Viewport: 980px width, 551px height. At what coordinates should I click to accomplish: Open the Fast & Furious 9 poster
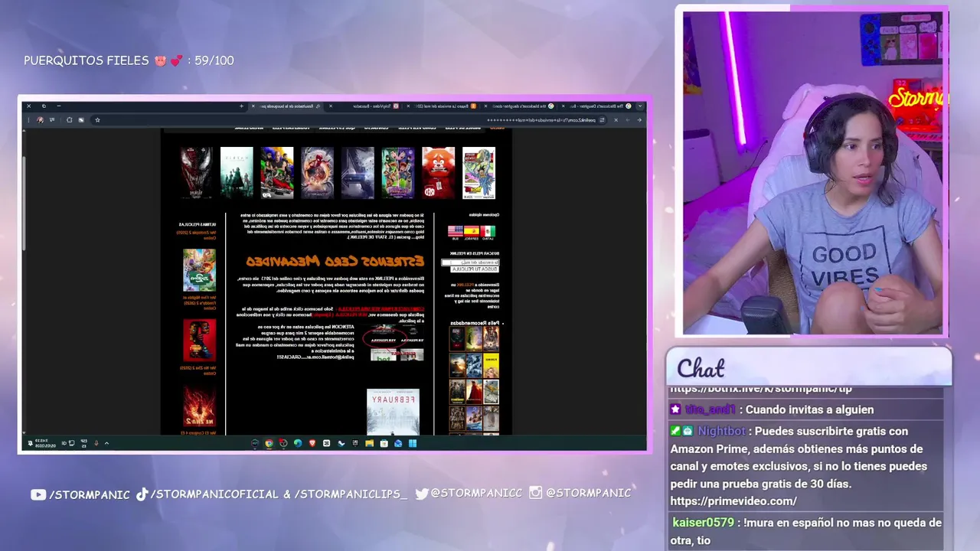277,173
